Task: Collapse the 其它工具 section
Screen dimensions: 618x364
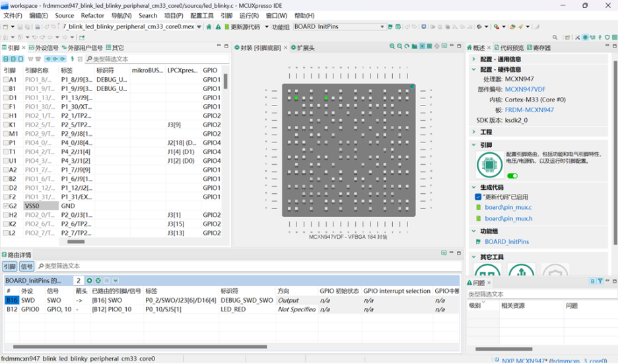Action: click(x=474, y=257)
